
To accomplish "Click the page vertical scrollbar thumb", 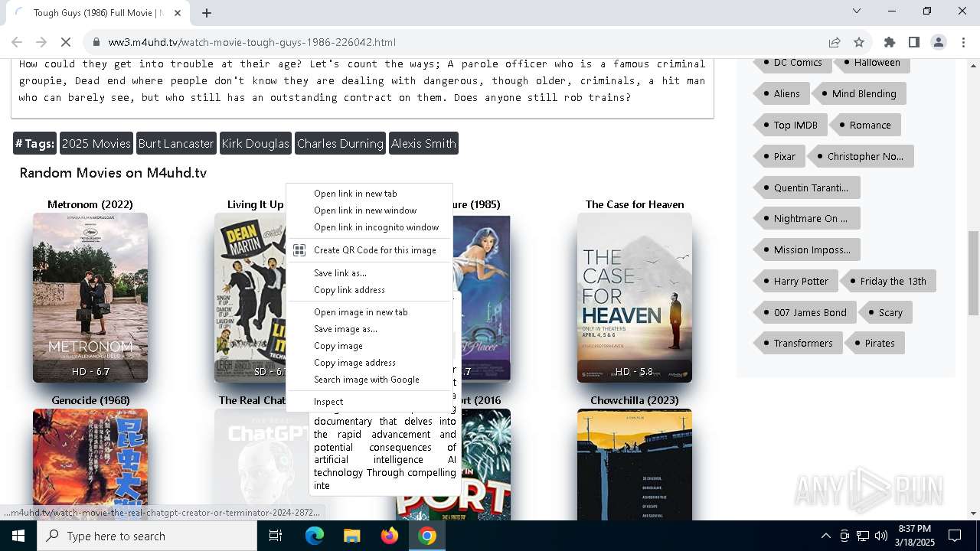I will [x=973, y=273].
